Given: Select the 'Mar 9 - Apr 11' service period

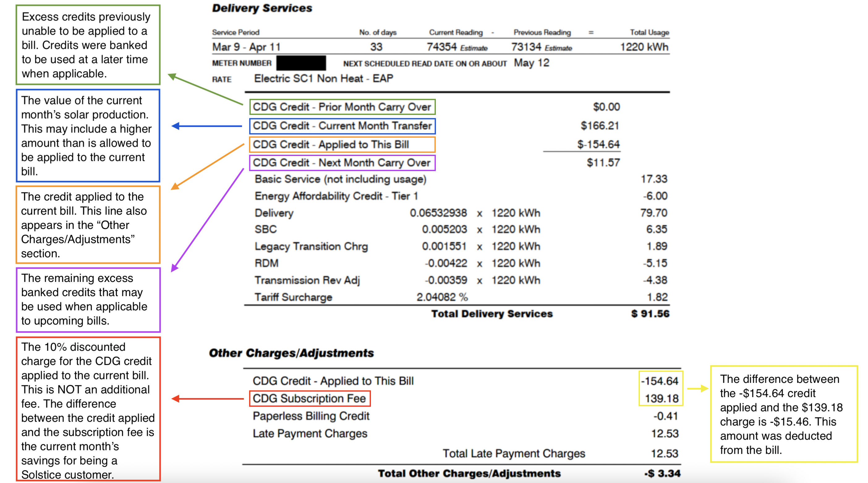Looking at the screenshot, I should click(x=246, y=47).
